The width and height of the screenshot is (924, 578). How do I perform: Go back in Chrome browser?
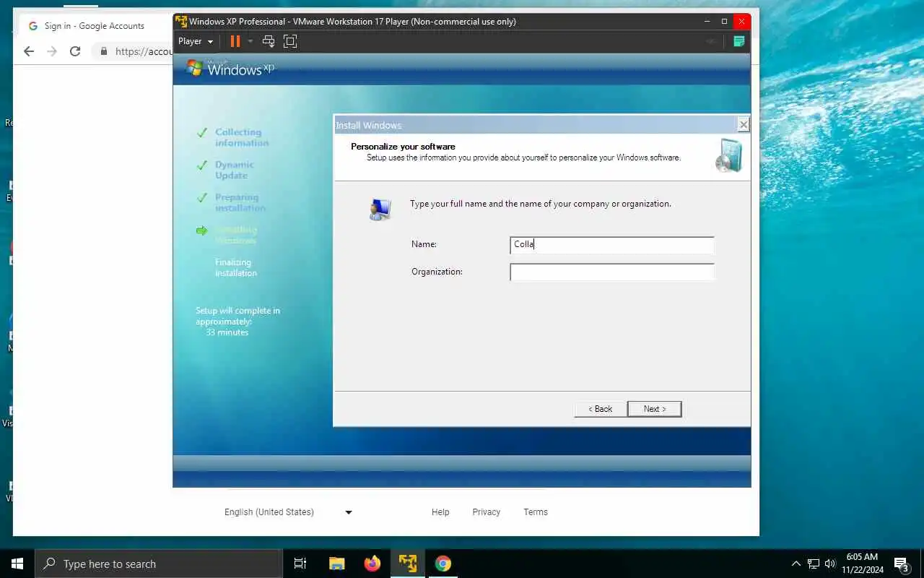29,51
